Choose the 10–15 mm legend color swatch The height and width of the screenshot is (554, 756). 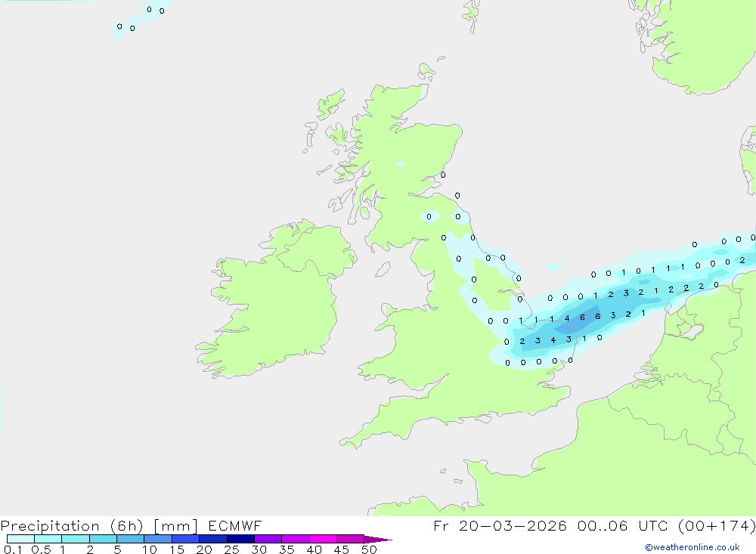coord(158,539)
